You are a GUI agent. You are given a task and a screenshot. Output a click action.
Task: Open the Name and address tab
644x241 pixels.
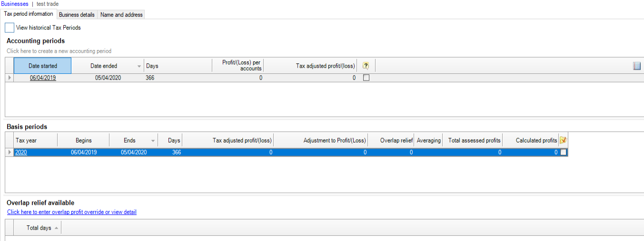pyautogui.click(x=121, y=15)
